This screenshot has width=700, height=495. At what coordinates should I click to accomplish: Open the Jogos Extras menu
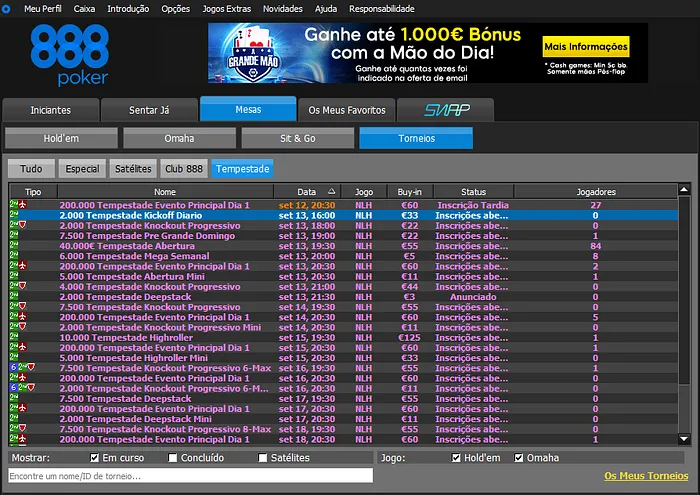point(226,8)
